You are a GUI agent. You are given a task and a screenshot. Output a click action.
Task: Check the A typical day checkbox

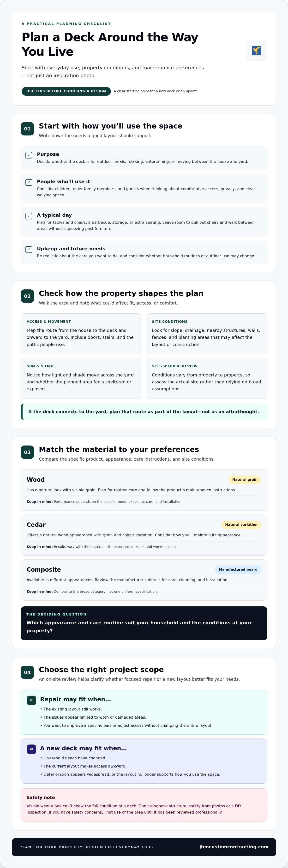pos(29,216)
